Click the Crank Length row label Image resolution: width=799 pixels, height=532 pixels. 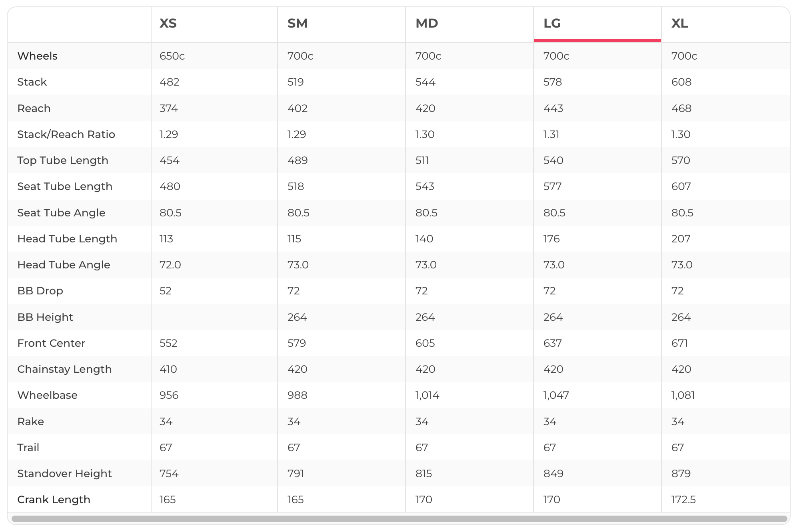(x=54, y=500)
